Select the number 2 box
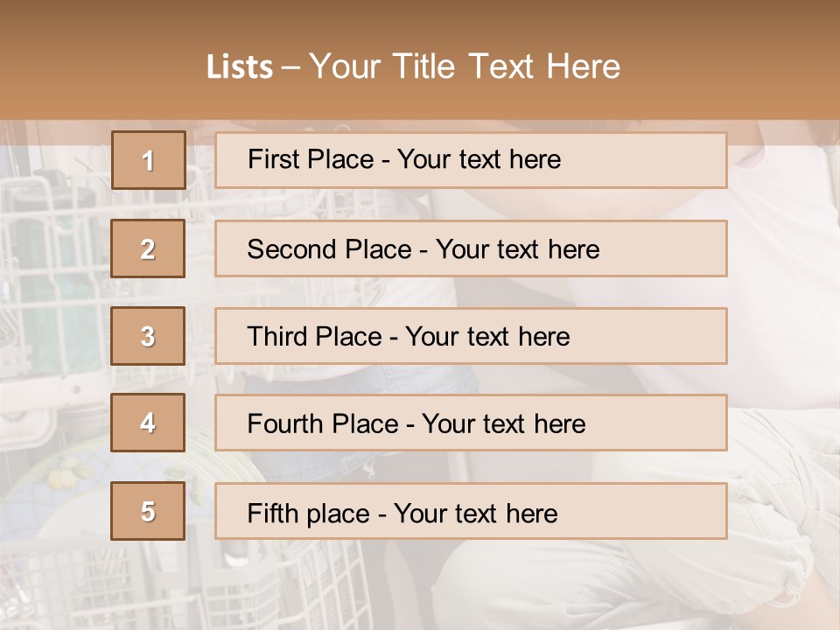Viewport: 840px width, 630px height. [x=148, y=248]
